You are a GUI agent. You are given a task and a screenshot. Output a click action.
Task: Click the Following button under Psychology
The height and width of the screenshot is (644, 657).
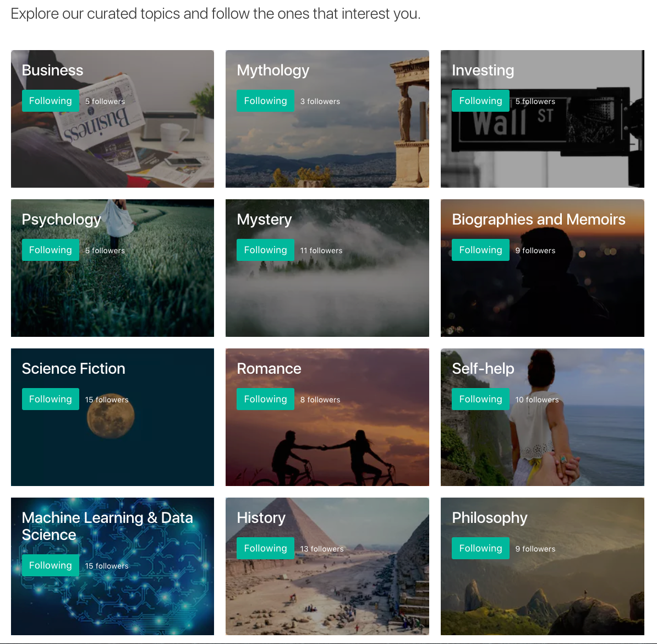pos(50,250)
